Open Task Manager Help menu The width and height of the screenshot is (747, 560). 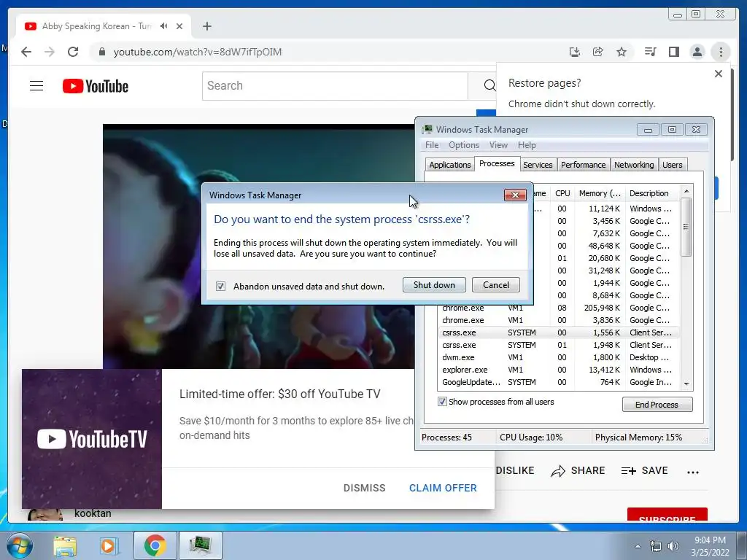pos(527,145)
